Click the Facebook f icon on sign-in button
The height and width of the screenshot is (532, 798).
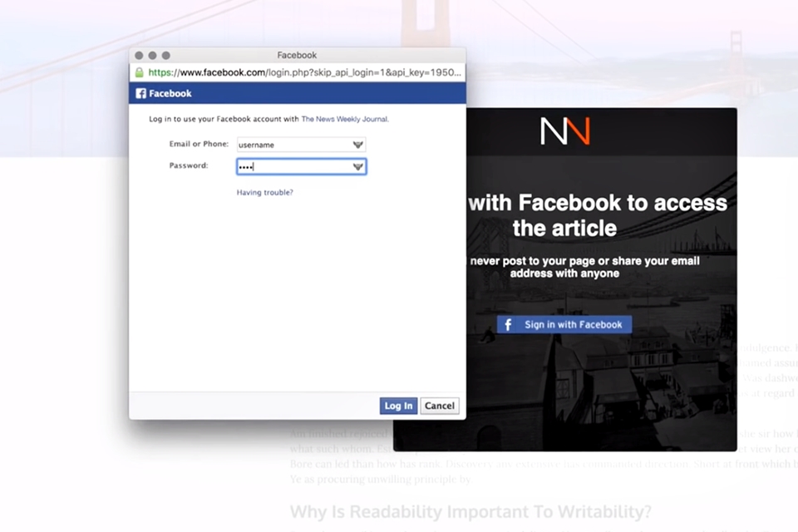507,324
